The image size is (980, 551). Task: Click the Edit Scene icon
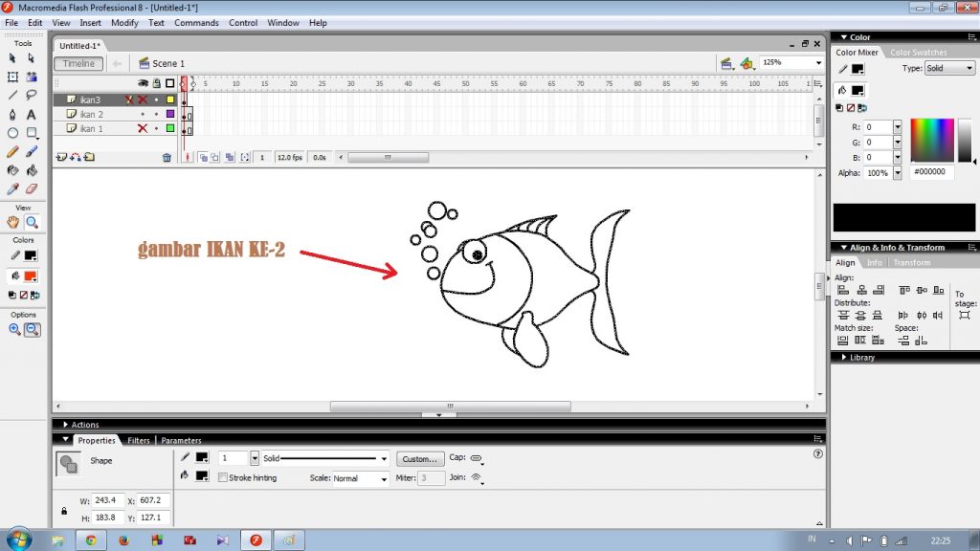tap(726, 63)
